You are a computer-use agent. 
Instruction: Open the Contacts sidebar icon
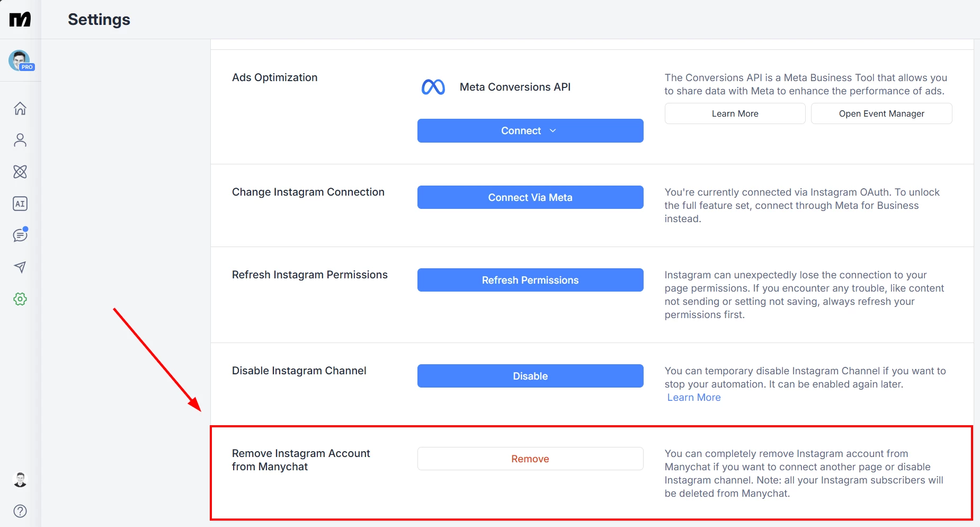pos(20,140)
